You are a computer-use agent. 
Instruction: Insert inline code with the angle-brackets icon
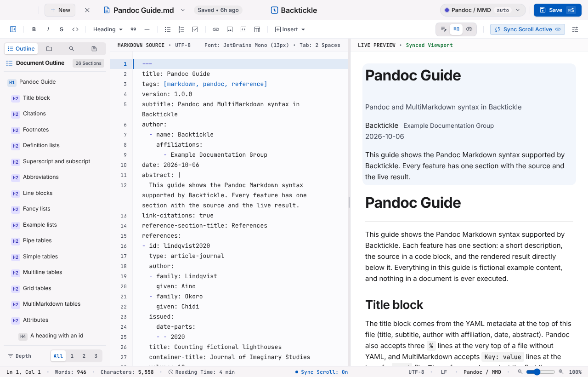(x=75, y=29)
